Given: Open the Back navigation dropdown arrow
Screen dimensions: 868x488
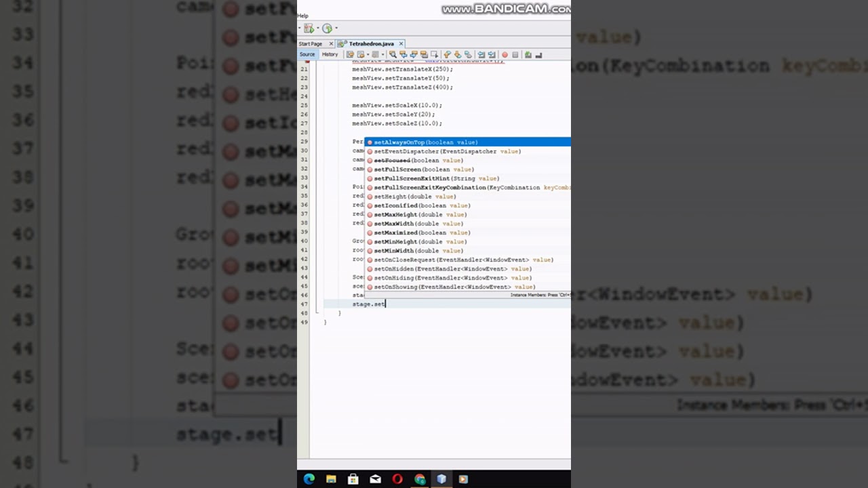Looking at the screenshot, I should (x=368, y=54).
